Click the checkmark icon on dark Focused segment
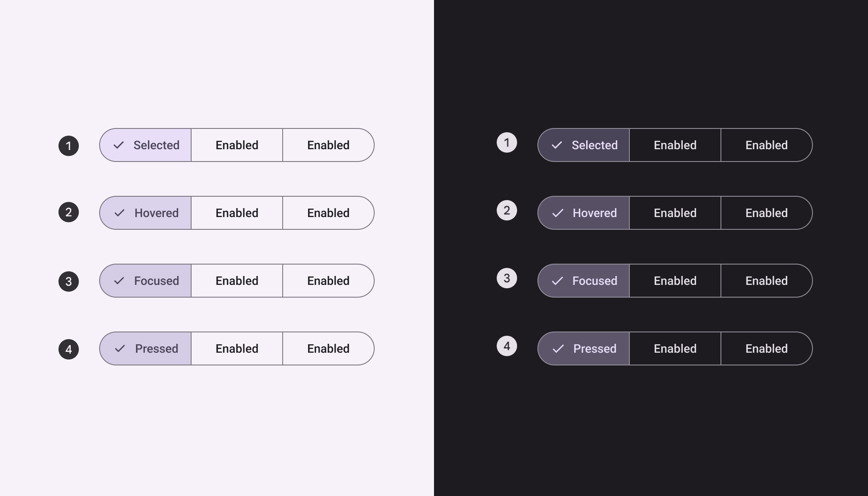This screenshot has width=868, height=496. 557,281
